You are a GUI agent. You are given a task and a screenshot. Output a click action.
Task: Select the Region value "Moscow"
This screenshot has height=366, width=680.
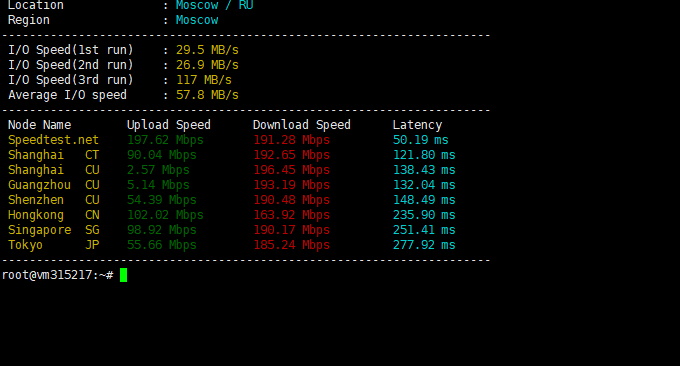(x=197, y=20)
